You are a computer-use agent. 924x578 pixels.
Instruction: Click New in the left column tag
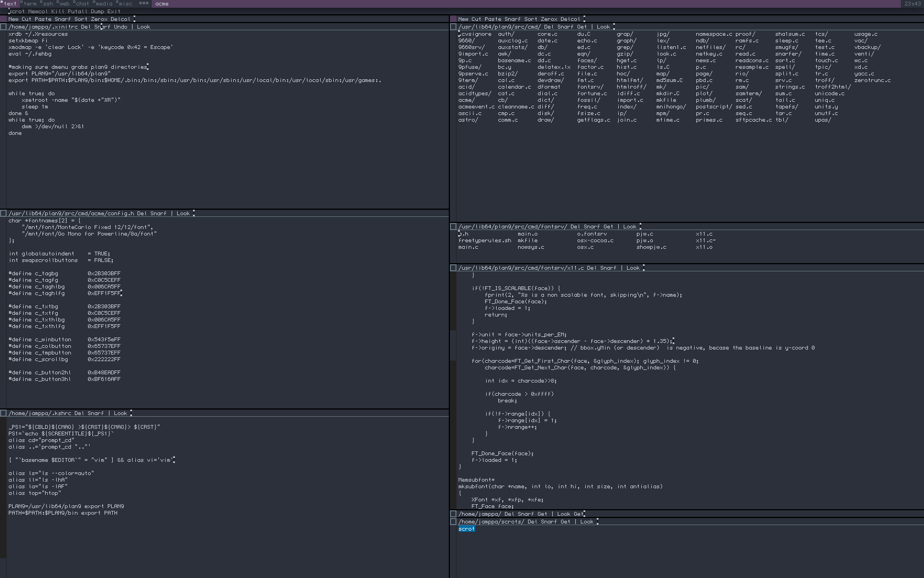[13, 19]
